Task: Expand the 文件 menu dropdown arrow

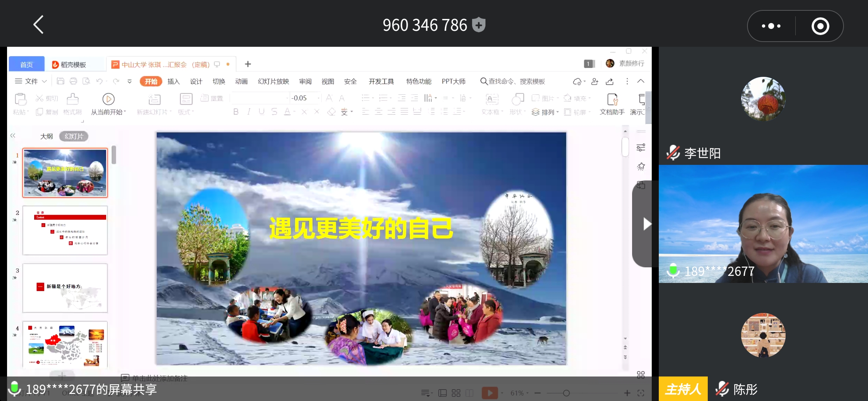Action: pyautogui.click(x=45, y=81)
